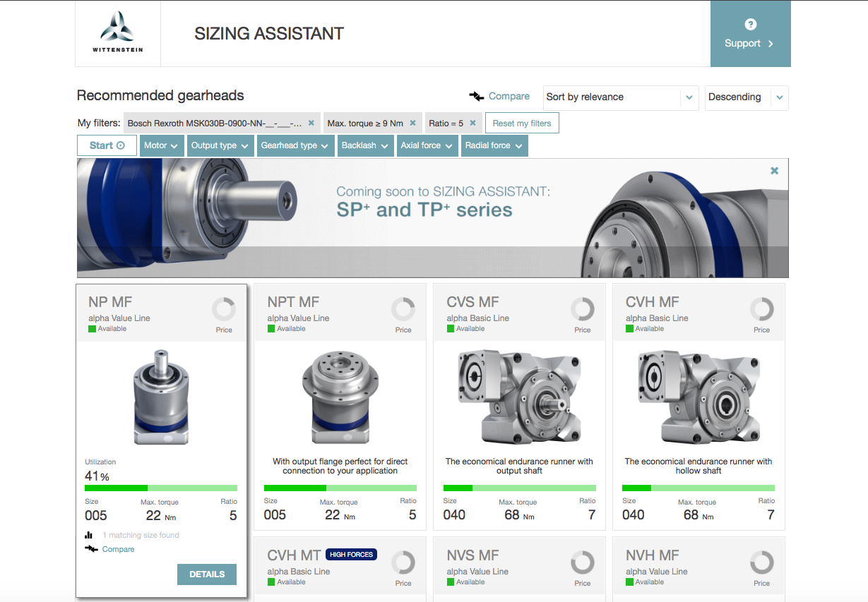Close the SP+ and TP+ banner

point(774,171)
